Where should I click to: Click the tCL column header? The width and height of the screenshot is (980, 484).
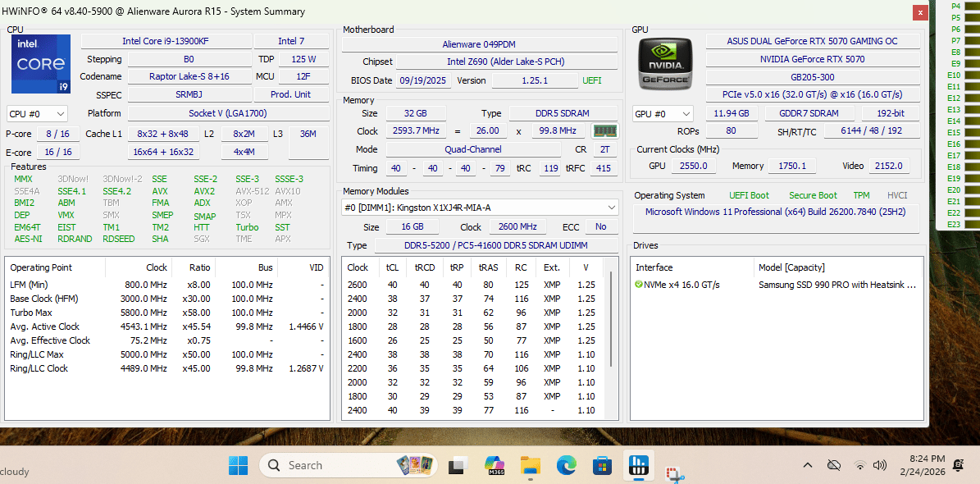pyautogui.click(x=393, y=267)
